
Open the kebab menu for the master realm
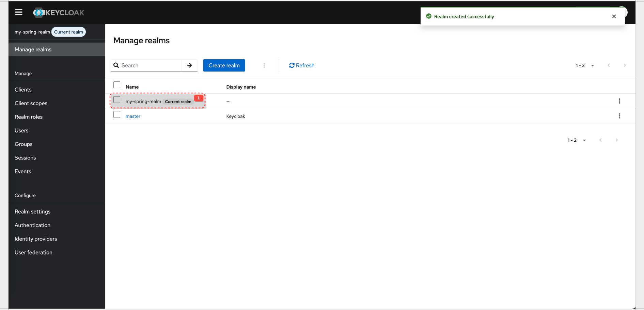[619, 115]
